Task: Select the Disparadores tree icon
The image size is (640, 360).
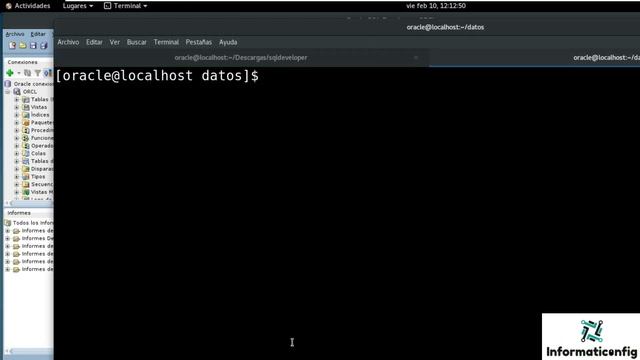Action: click(x=26, y=169)
